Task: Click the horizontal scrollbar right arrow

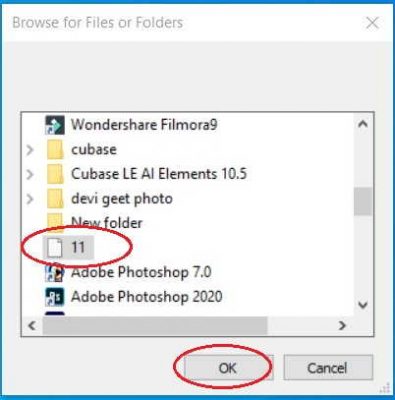Action: [342, 325]
